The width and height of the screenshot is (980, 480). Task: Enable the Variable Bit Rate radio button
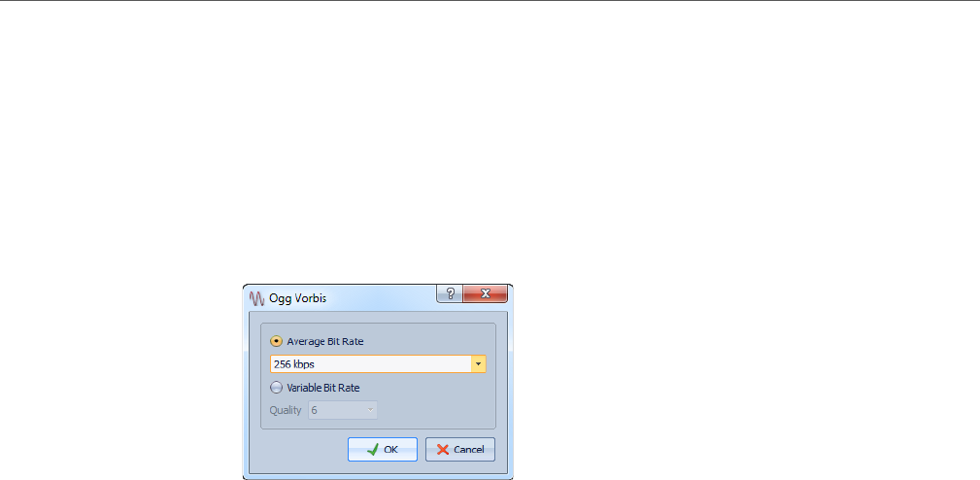276,388
